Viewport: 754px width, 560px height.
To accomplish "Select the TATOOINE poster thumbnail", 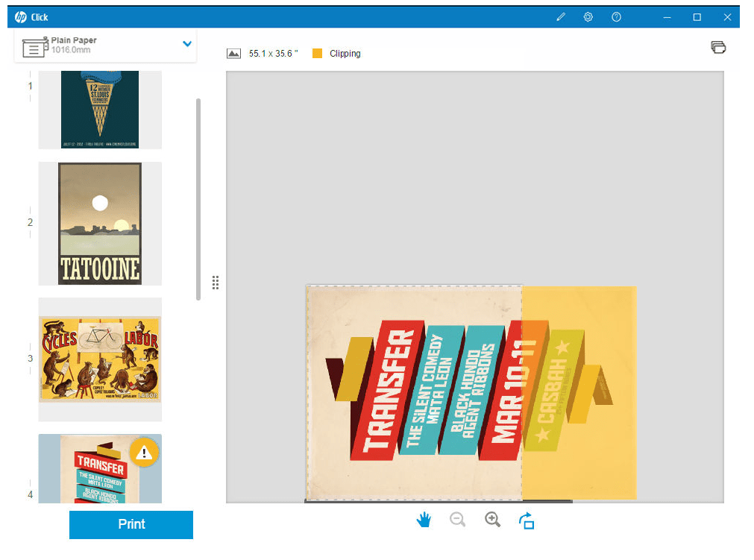I will pos(99,222).
